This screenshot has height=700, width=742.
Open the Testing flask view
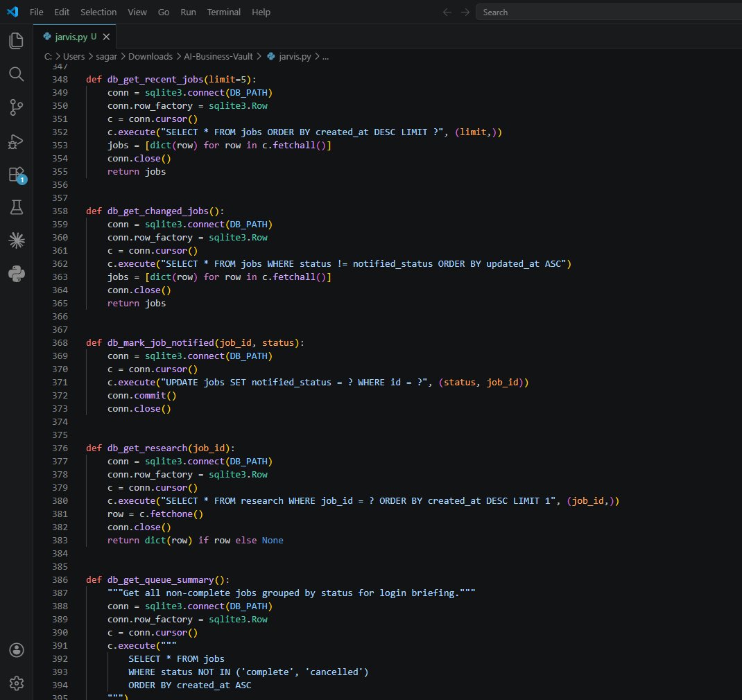point(16,207)
